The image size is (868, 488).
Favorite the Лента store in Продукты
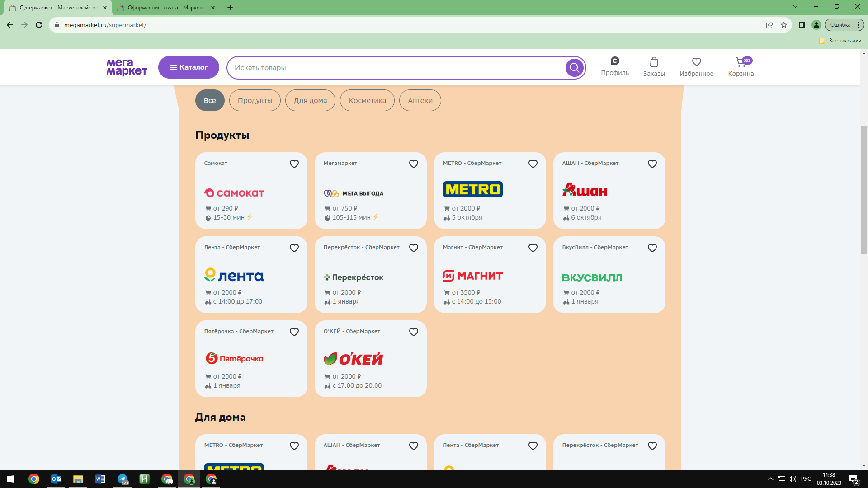(x=294, y=248)
